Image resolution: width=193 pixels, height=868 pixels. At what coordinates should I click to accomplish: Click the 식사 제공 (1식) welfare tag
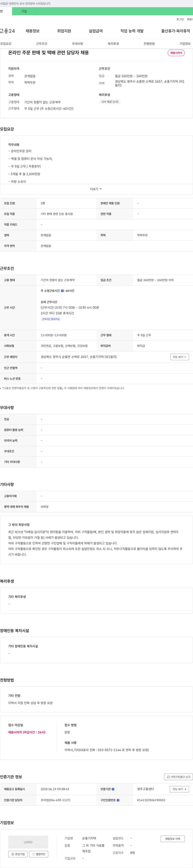click(110, 102)
